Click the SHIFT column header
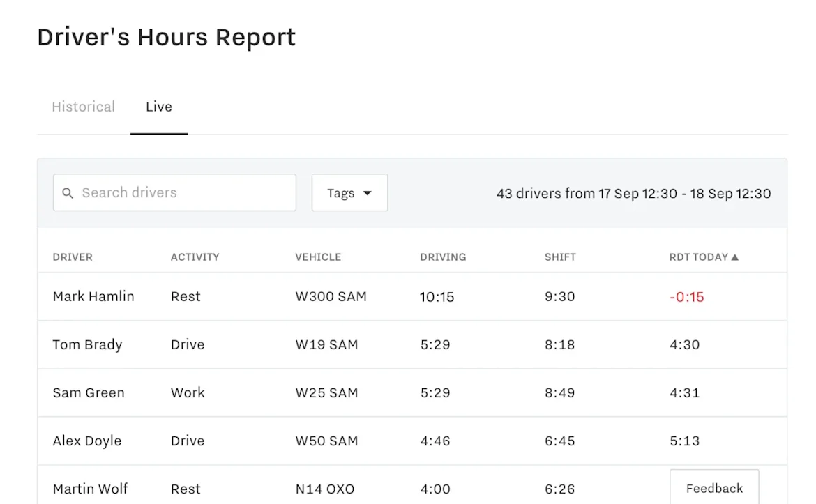The height and width of the screenshot is (504, 816). click(560, 257)
